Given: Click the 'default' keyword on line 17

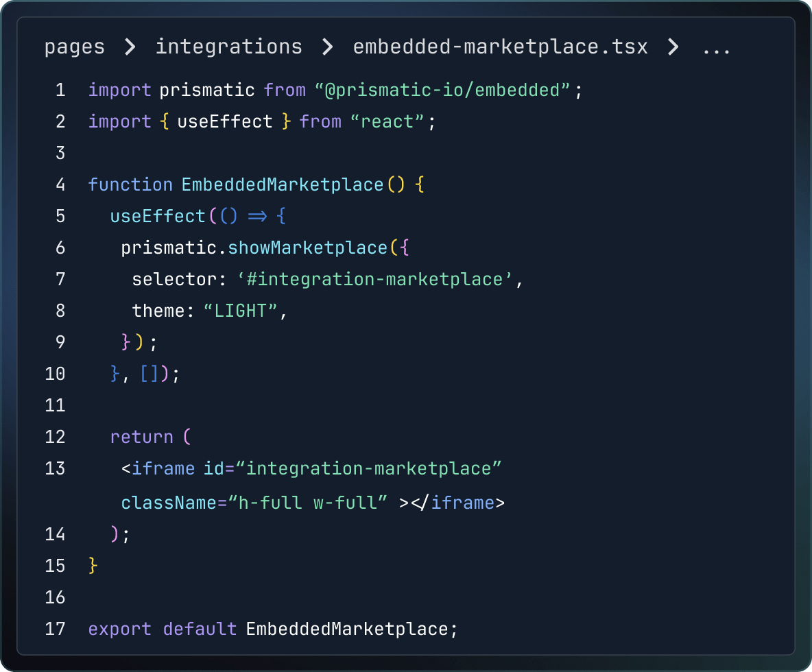Looking at the screenshot, I should coord(200,629).
